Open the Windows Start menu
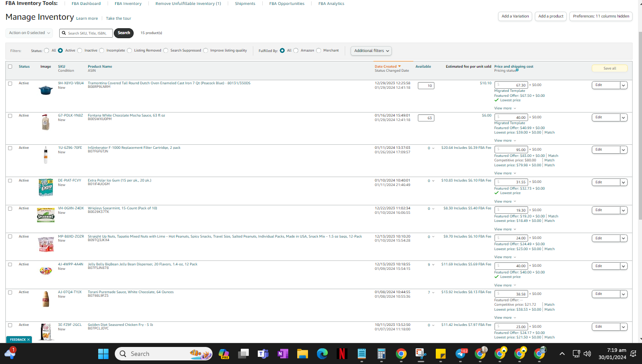The image size is (642, 364). 103,354
